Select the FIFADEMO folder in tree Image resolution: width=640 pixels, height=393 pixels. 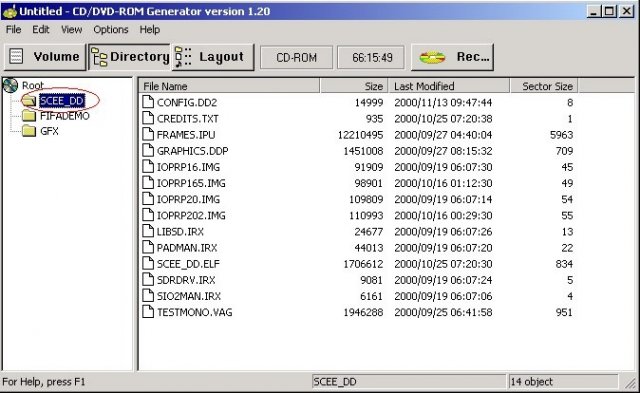tap(64, 116)
